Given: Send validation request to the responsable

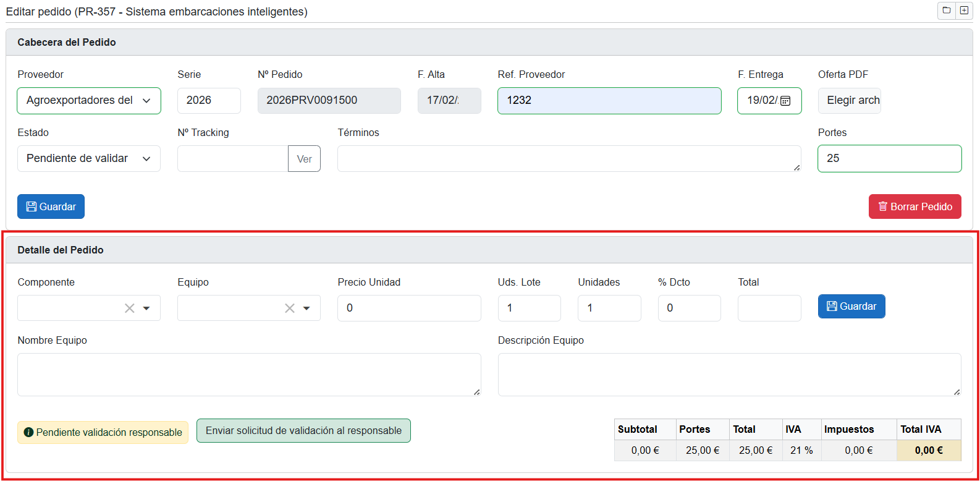Looking at the screenshot, I should pos(303,431).
